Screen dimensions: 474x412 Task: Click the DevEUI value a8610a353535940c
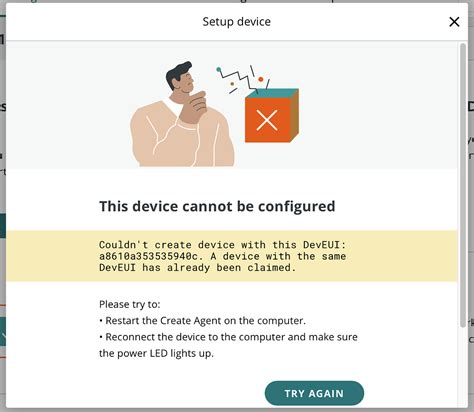pyautogui.click(x=150, y=256)
